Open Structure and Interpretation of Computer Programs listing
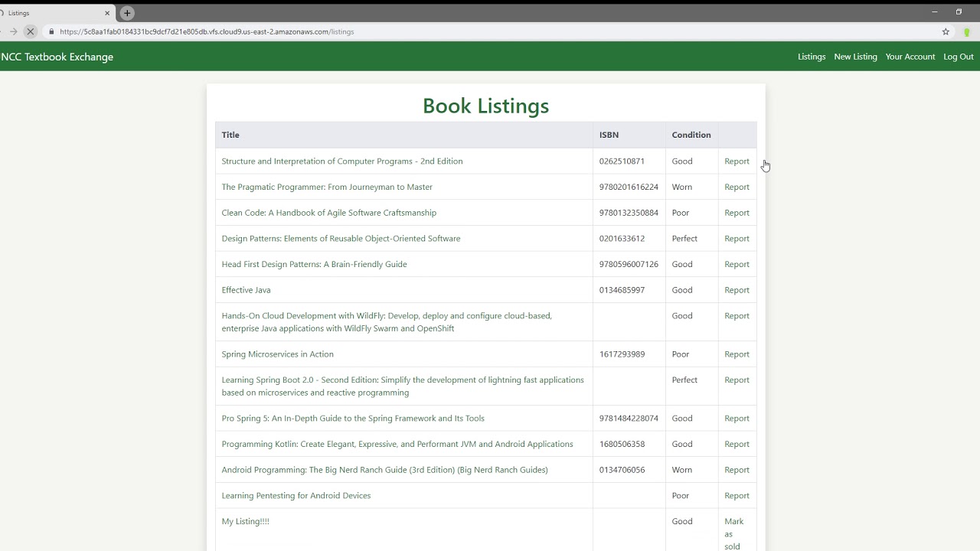The image size is (980, 551). 342,161
